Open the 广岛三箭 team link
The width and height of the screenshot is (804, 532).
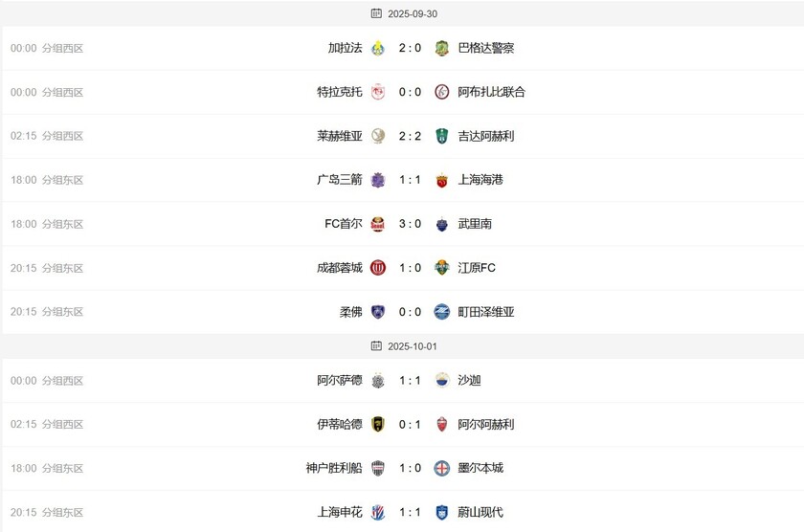[x=340, y=180]
